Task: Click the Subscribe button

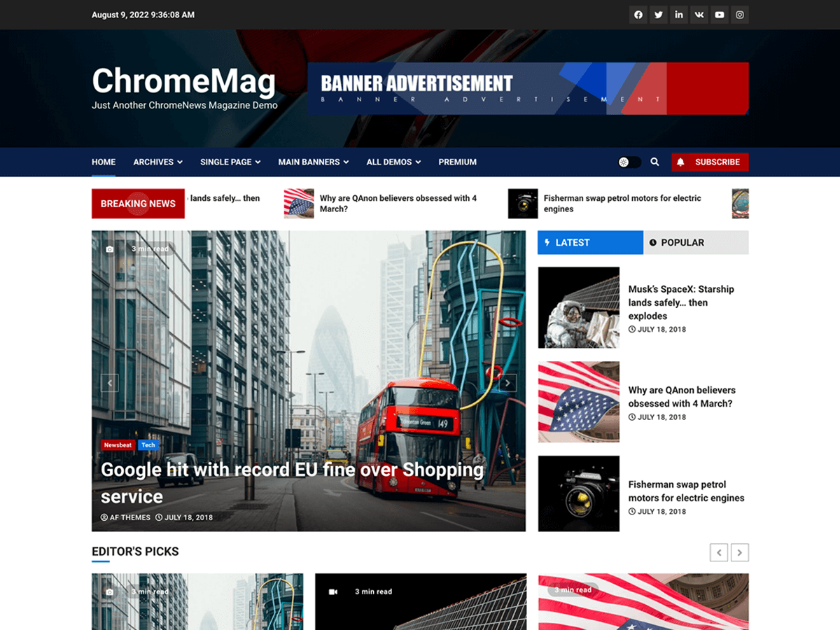Action: pos(716,162)
